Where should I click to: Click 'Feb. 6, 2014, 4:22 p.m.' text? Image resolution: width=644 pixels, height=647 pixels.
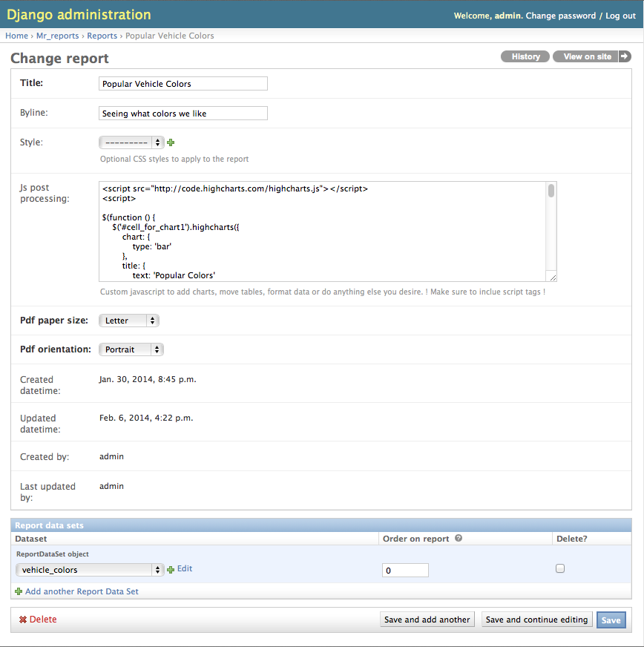tap(146, 418)
